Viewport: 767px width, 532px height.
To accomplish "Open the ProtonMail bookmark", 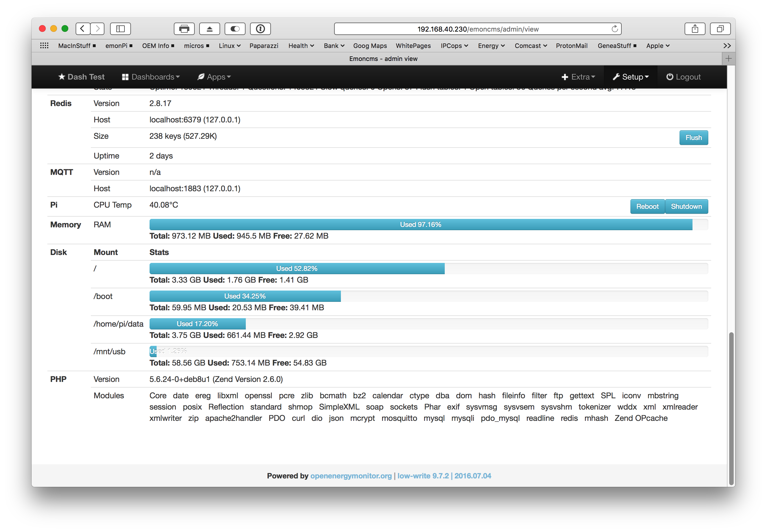I will point(572,46).
